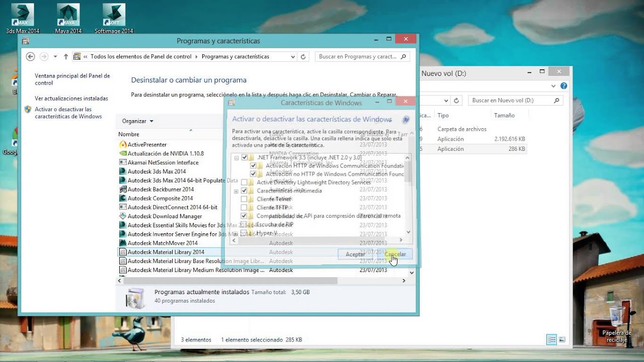Screen dimensions: 644x362
Task: Click the Autodesk Backburner 2014 icon
Action: pyautogui.click(x=123, y=190)
